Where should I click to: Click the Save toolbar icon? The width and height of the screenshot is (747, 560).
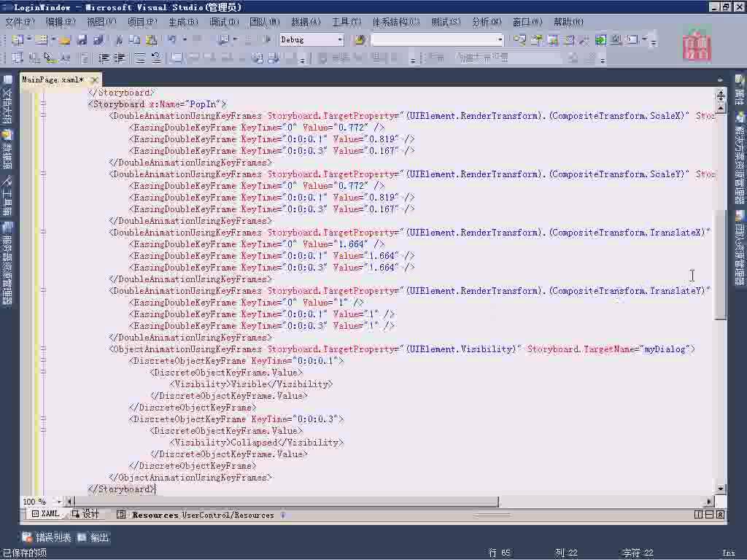coord(82,41)
